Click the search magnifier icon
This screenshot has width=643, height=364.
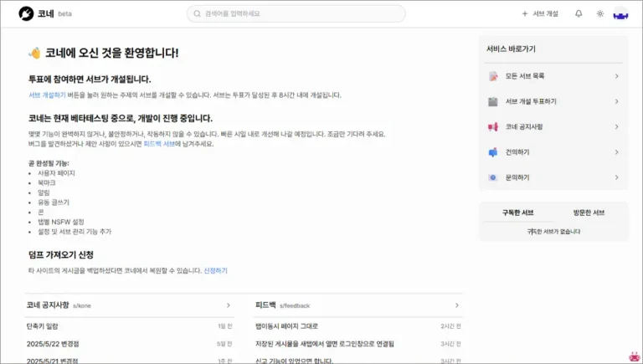coord(198,13)
